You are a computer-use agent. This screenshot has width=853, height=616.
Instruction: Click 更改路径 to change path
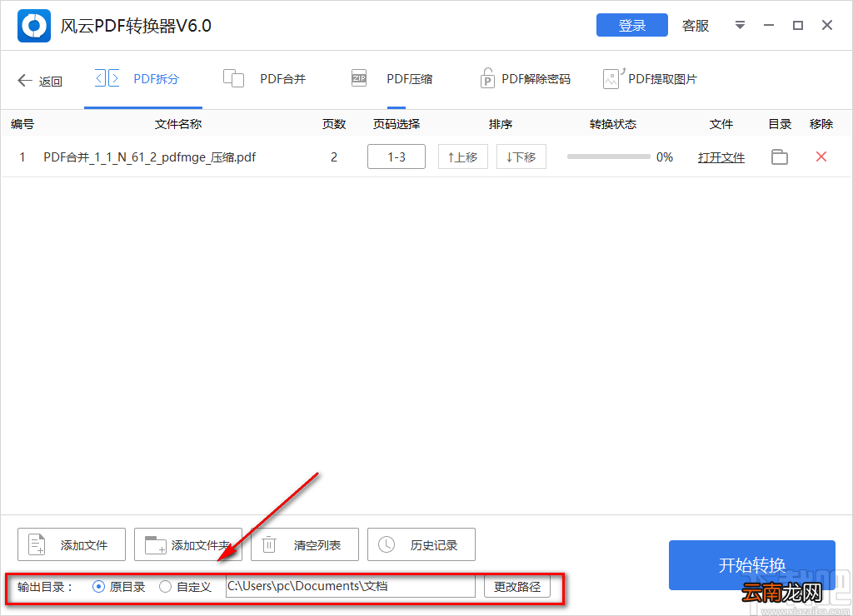(517, 587)
